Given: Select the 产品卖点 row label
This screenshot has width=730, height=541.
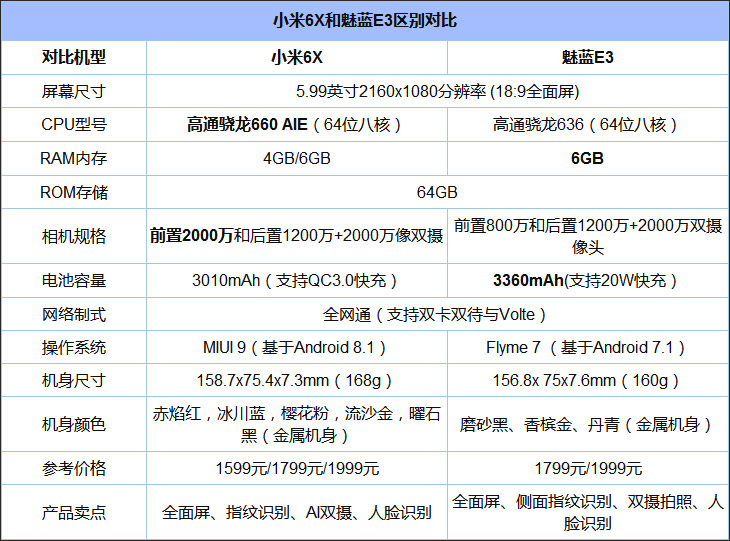Looking at the screenshot, I should tap(74, 512).
